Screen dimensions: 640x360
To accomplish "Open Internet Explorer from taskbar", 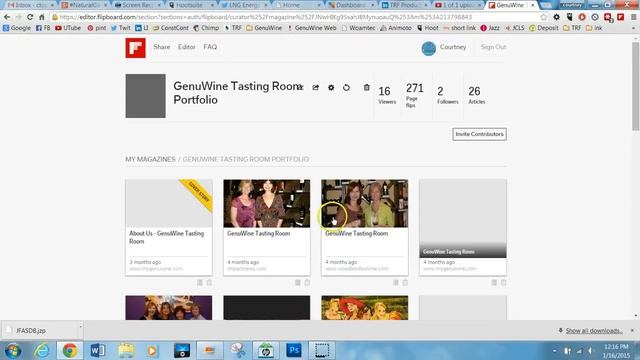I will 42,351.
